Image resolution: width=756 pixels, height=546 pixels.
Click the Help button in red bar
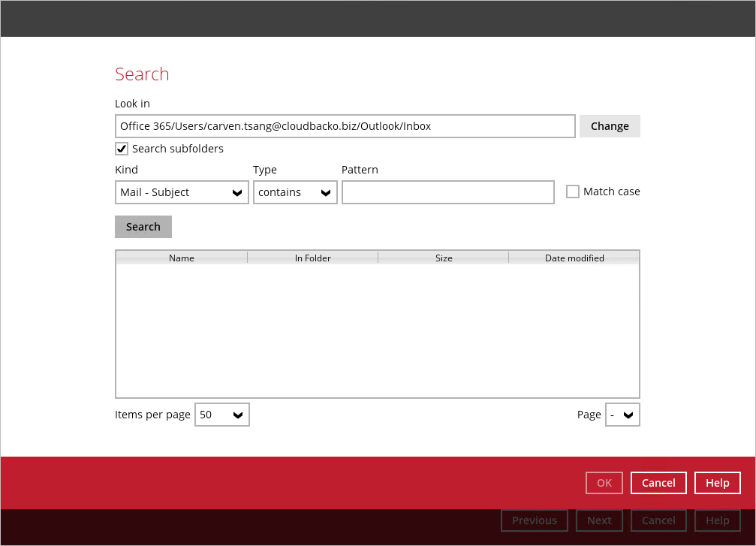click(718, 483)
